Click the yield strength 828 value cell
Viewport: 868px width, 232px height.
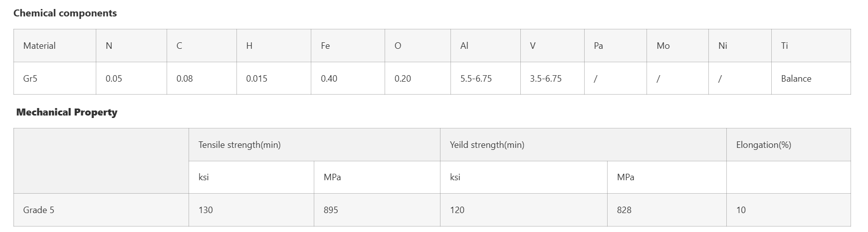[x=624, y=210]
